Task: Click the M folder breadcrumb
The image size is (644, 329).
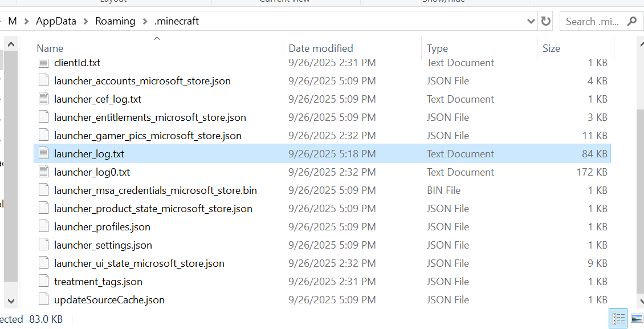Action: [13, 21]
